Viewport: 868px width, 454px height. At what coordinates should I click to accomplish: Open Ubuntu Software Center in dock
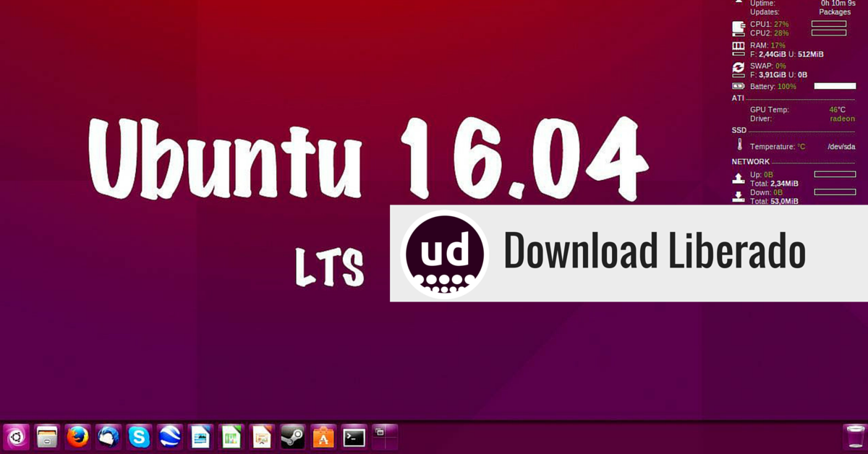click(323, 437)
